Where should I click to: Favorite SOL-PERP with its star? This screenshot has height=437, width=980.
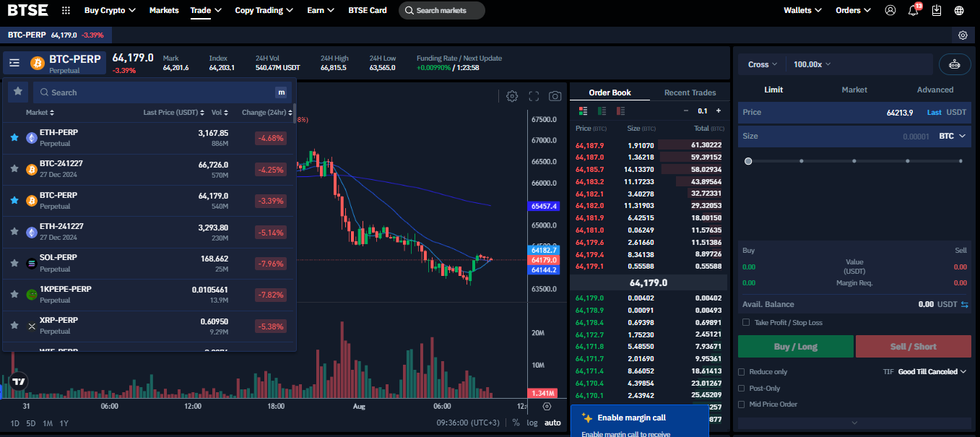point(14,263)
